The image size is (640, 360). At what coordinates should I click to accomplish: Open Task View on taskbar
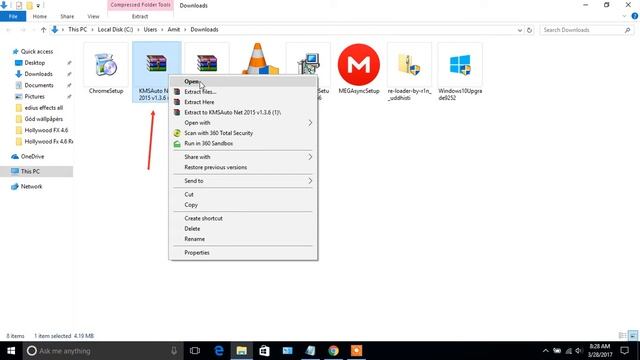[x=195, y=351]
